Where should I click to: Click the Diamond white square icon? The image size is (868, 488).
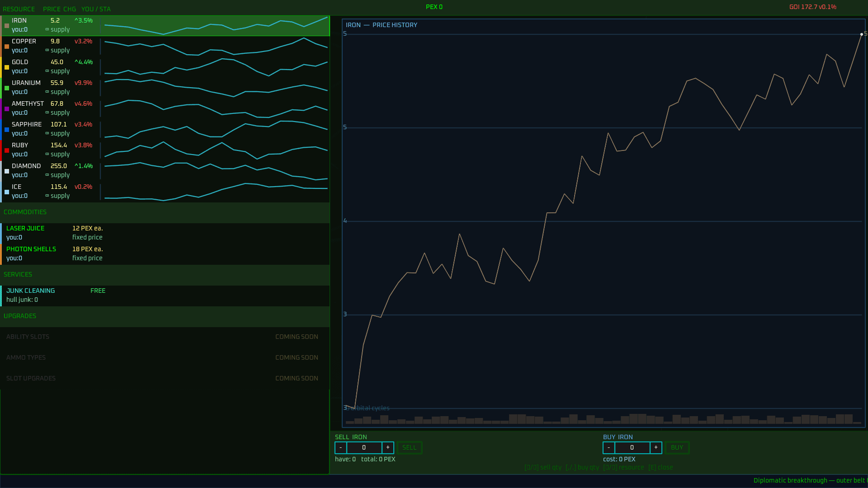click(x=7, y=171)
